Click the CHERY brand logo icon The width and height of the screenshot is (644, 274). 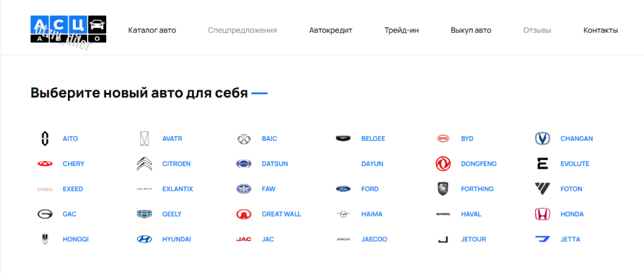45,163
